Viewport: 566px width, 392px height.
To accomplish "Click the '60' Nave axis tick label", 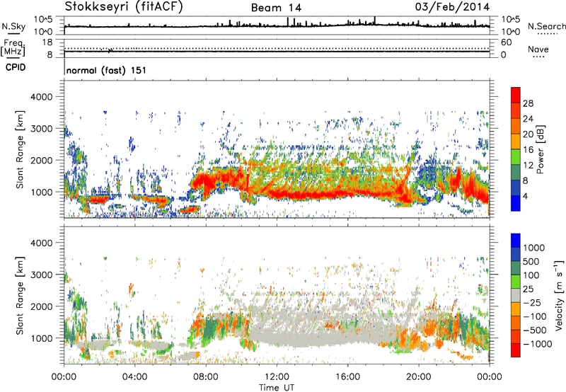I will point(506,42).
